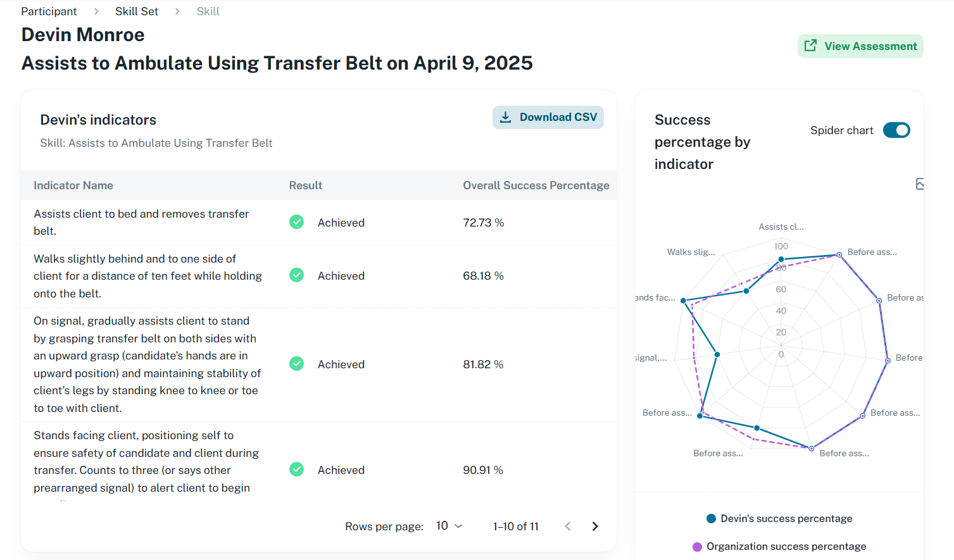This screenshot has width=954, height=560.
Task: Click Achieved checkmark icon for 72.73% row
Action: (296, 222)
